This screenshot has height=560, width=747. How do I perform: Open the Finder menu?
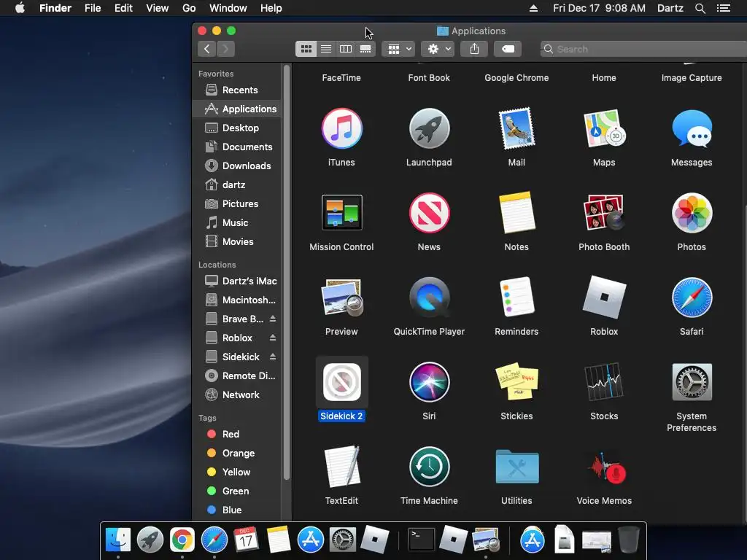click(x=55, y=8)
